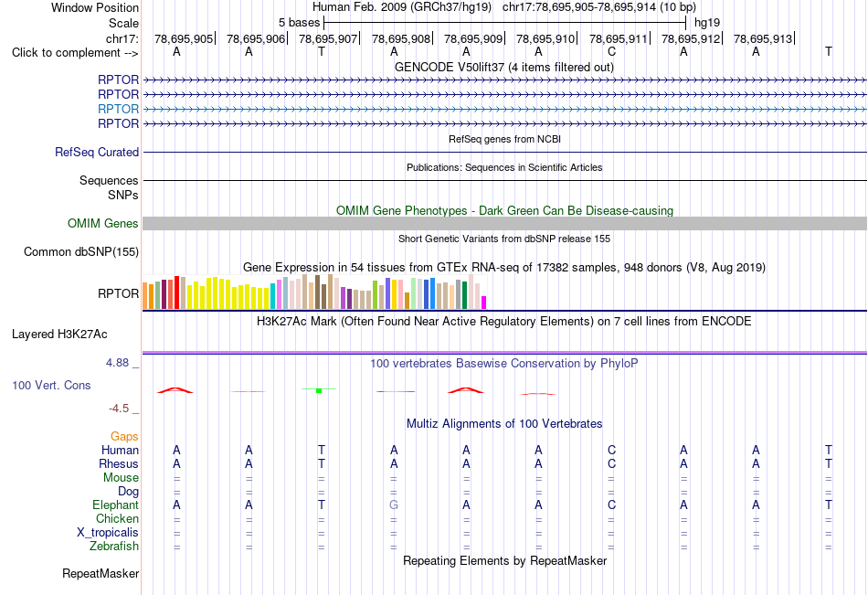Click the 4.88 upper range value
The image size is (868, 595).
pyautogui.click(x=117, y=363)
